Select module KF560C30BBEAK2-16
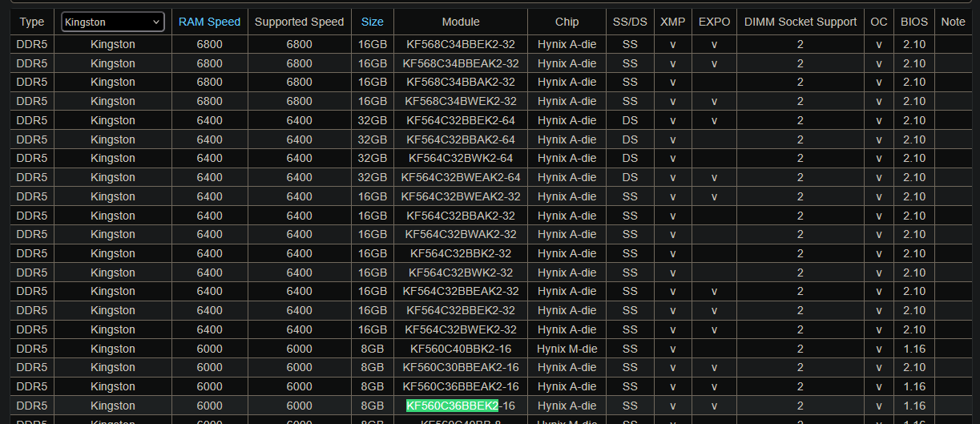980x424 pixels. [461, 367]
